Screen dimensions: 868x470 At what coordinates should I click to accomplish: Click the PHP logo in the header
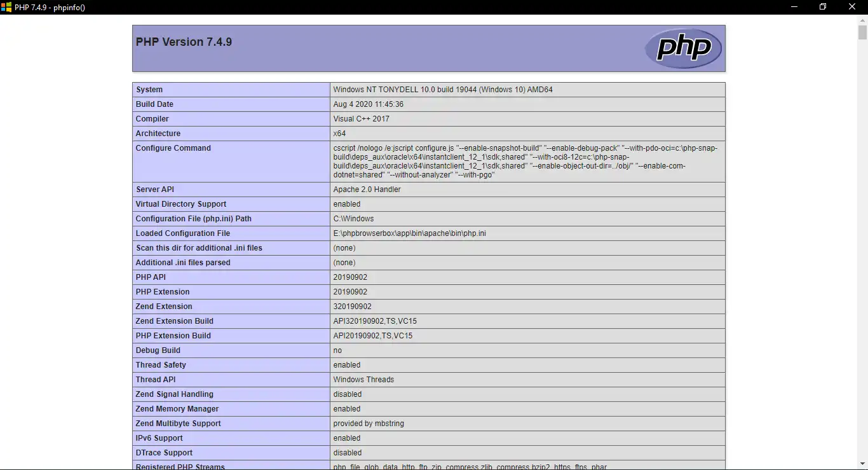[683, 48]
